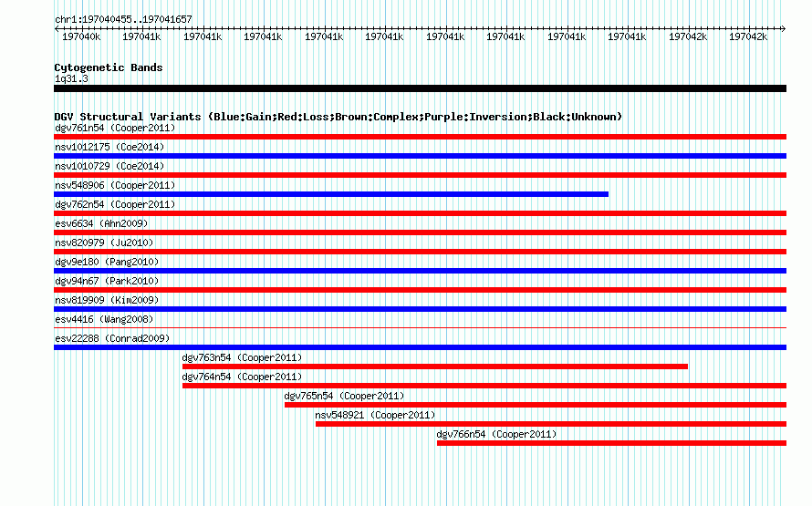
Task: Select the red bar for dgv763n54
Action: [435, 367]
